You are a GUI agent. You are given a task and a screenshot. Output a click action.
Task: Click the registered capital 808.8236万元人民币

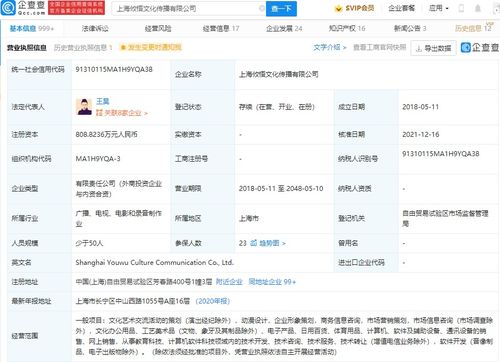coord(106,135)
